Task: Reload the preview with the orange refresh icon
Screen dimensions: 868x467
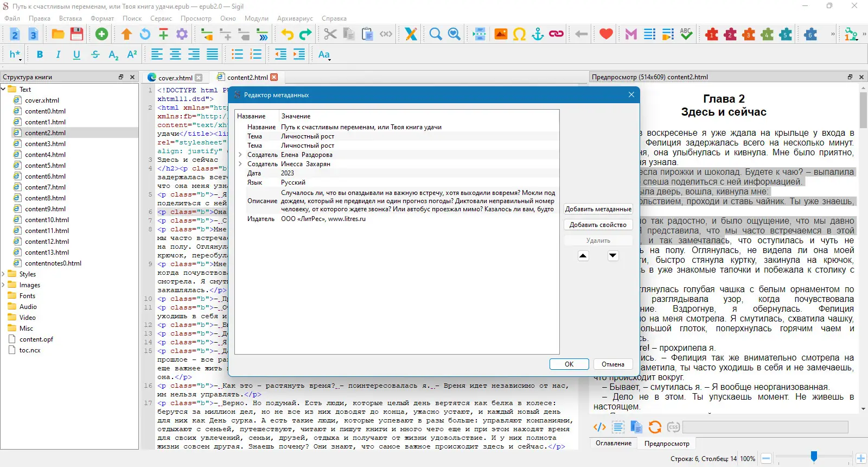Action: point(655,427)
